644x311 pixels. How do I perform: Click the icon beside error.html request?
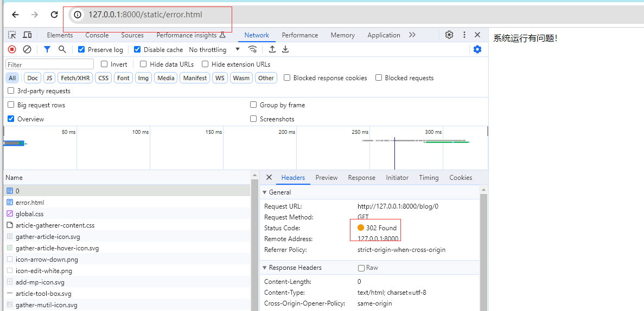(10, 202)
